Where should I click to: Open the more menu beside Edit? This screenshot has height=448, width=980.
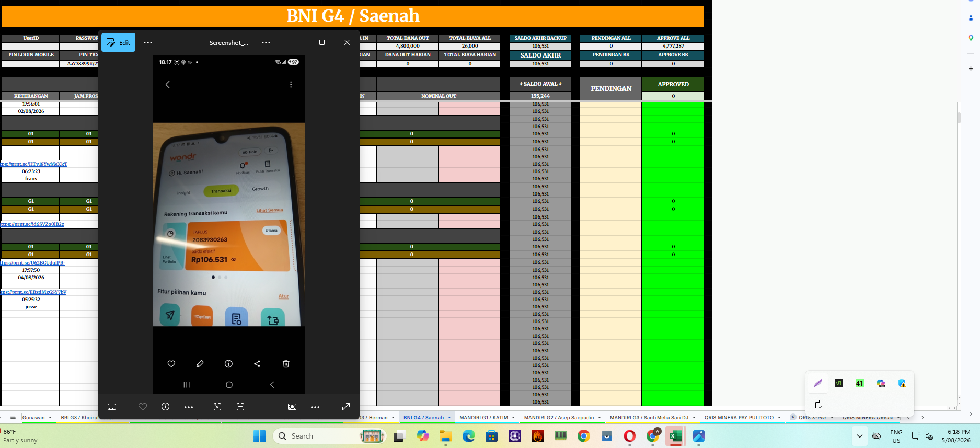pyautogui.click(x=148, y=43)
